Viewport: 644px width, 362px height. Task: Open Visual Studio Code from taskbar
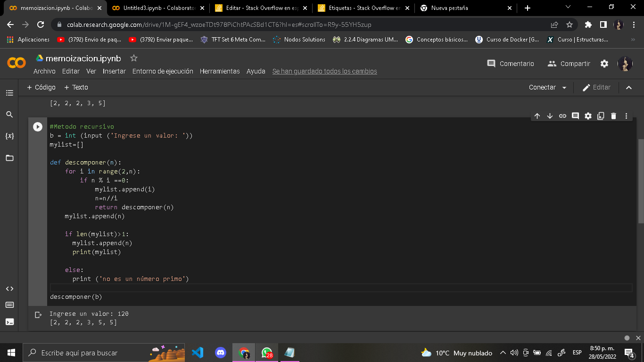(198, 353)
